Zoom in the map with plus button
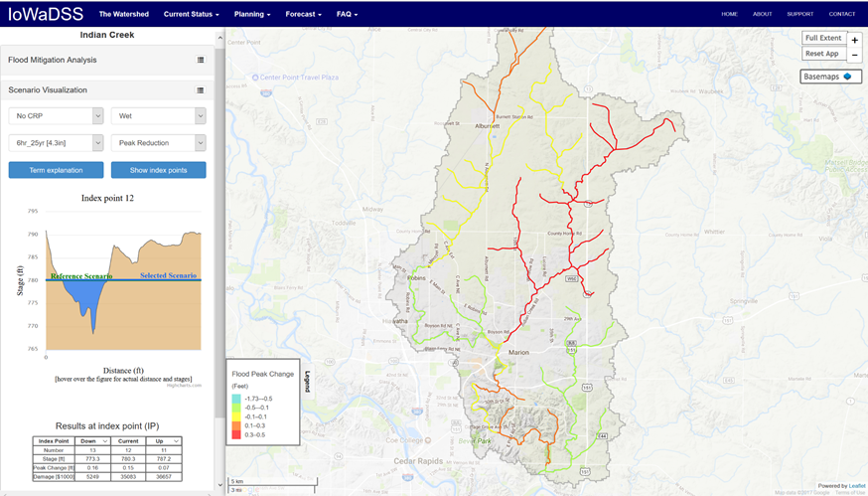Viewport: 868px width, 496px height. [854, 40]
